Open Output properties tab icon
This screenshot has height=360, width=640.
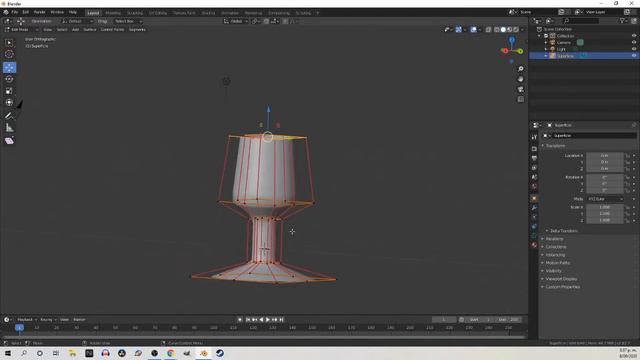(x=534, y=158)
